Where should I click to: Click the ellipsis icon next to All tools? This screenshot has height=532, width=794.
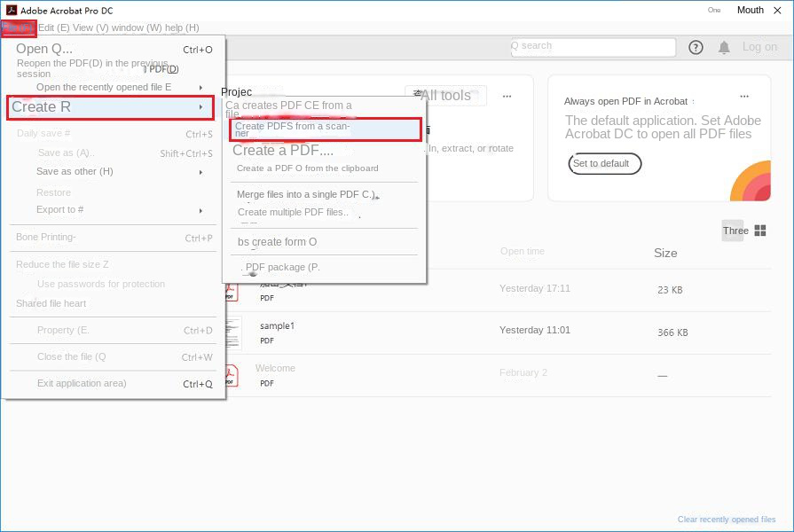point(507,96)
